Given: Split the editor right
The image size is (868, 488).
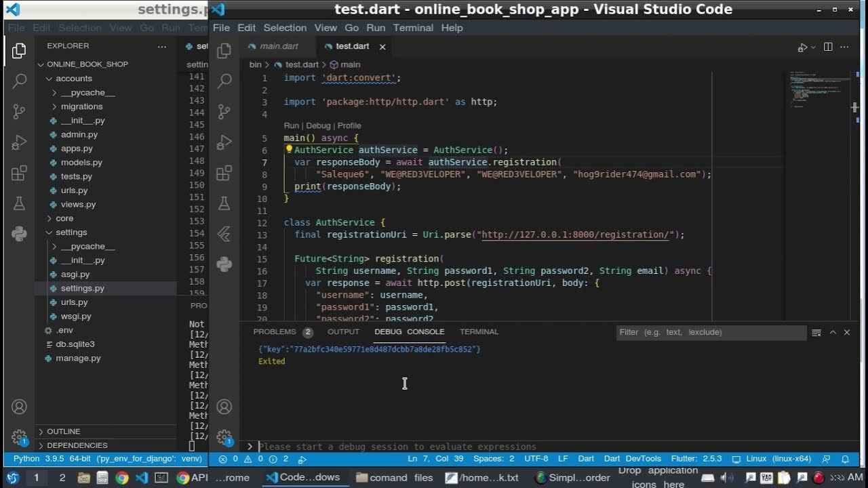Looking at the screenshot, I should click(x=828, y=47).
